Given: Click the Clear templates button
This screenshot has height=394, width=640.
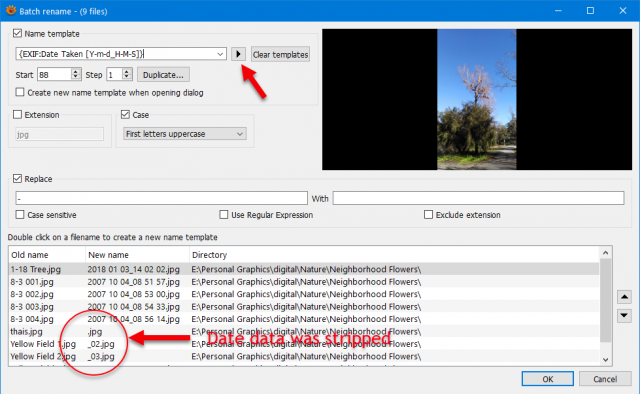Looking at the screenshot, I should 280,54.
